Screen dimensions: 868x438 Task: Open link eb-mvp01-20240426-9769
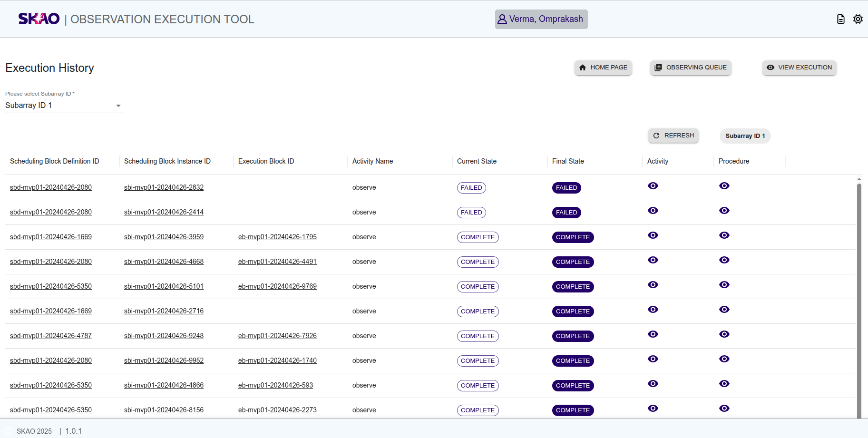click(277, 286)
